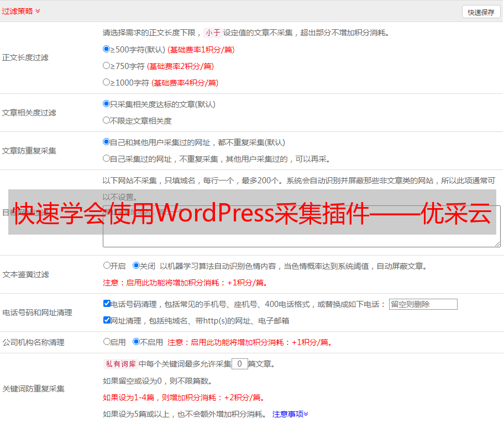
Task: Click the keyword article count field
Action: (239, 364)
